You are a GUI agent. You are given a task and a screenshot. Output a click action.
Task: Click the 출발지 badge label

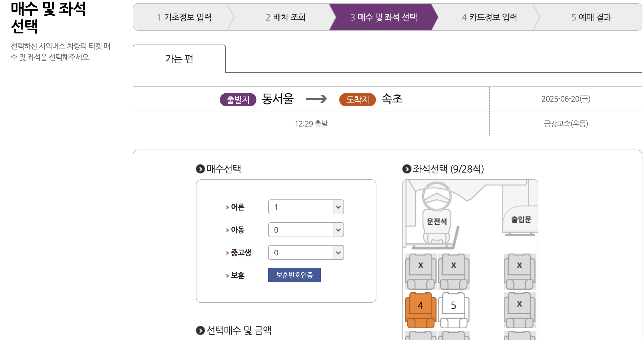point(238,100)
